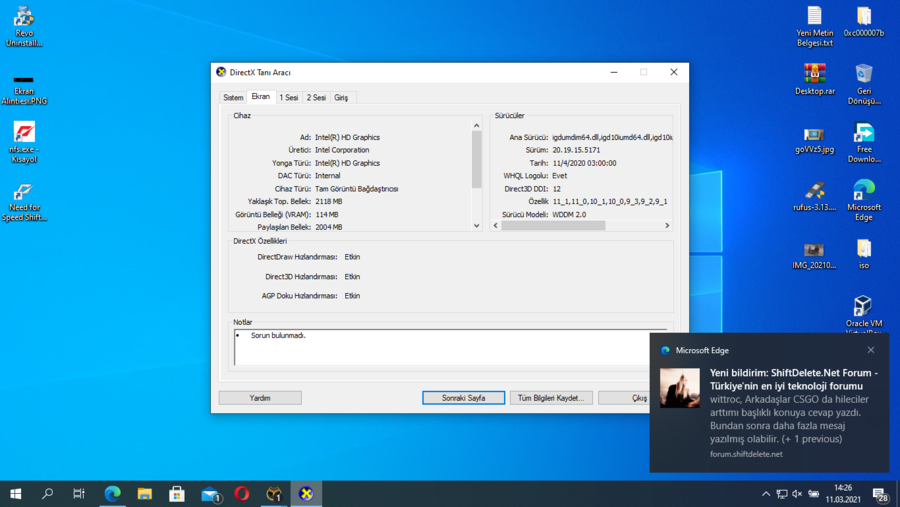
Task: Click Cihaz list scroll up arrow
Action: point(476,125)
